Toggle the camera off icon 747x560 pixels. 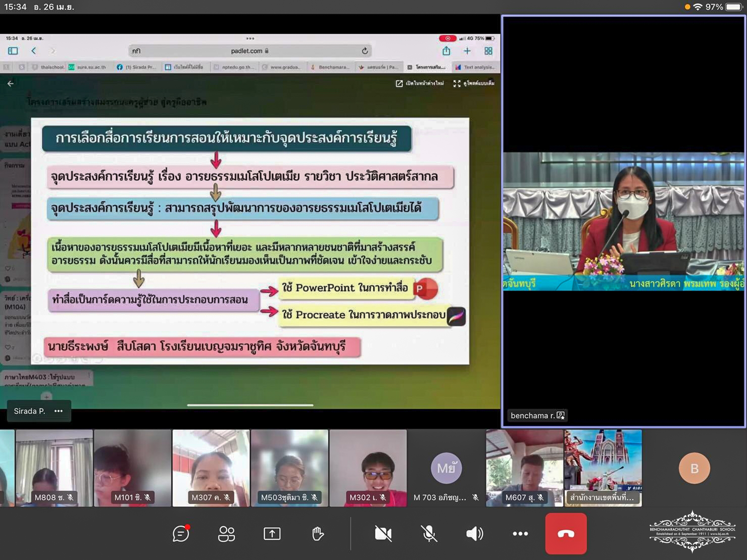[383, 533]
